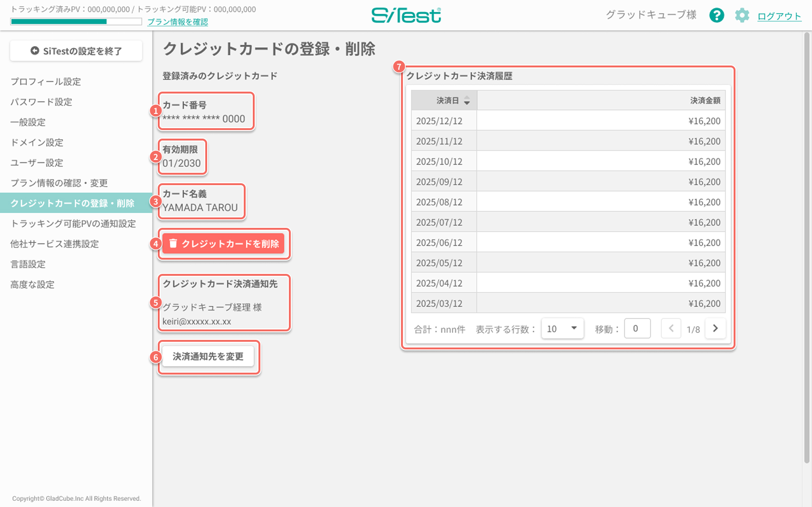812x507 pixels.
Task: Click page indicator 1/8
Action: click(x=693, y=329)
